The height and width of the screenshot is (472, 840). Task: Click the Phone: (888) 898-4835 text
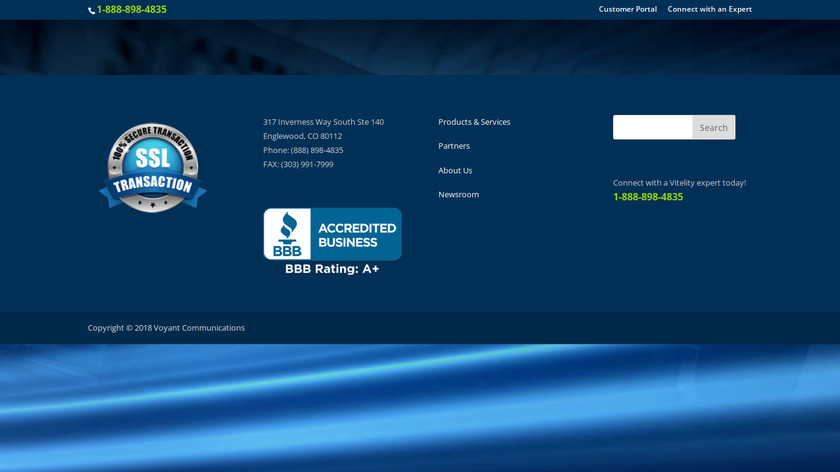(303, 151)
